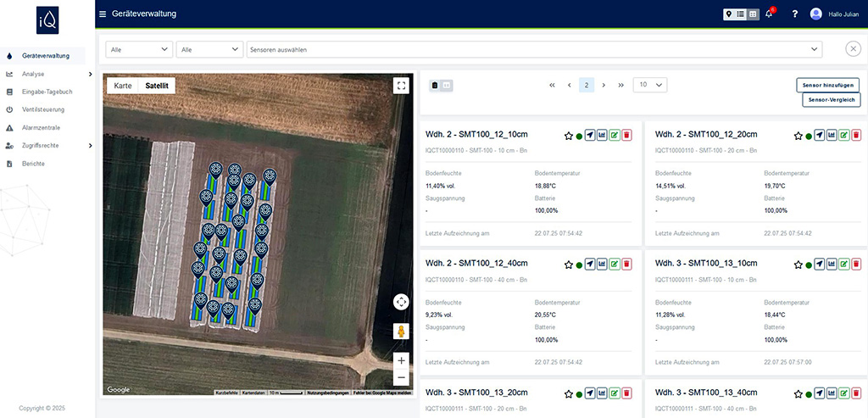Click the iQ logo
The image size is (868, 418).
pos(47,20)
